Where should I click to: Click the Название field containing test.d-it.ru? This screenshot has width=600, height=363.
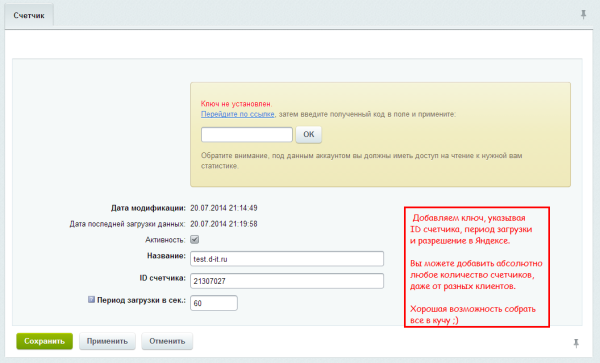coord(287,259)
